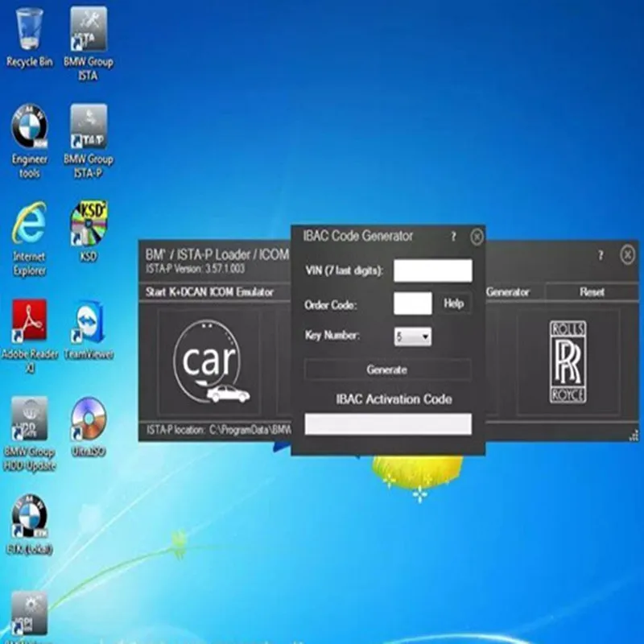This screenshot has height=644, width=644.
Task: Open the Generator menu item in the loader
Action: pos(508,292)
